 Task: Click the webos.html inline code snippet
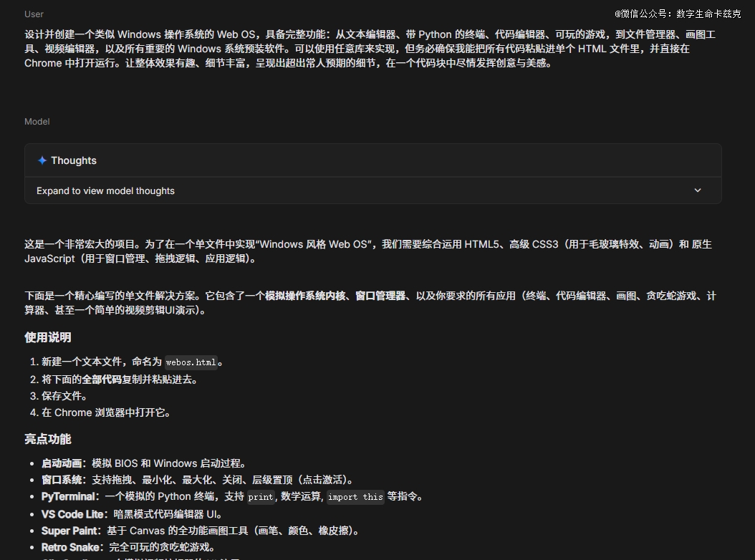pyautogui.click(x=191, y=362)
